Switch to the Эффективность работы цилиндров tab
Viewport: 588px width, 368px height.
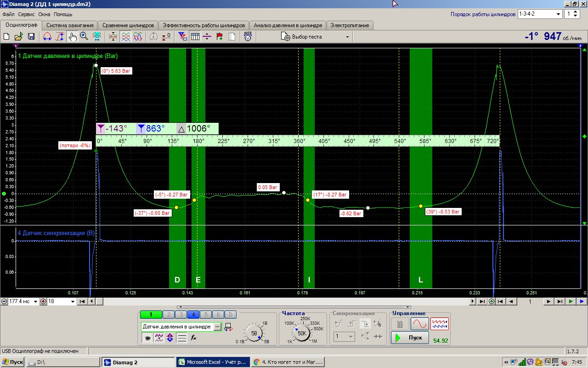[204, 25]
